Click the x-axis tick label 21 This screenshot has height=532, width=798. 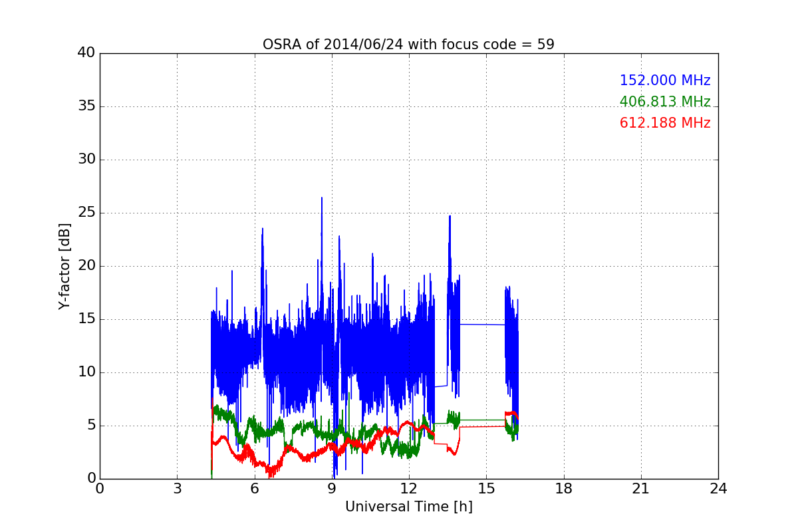pyautogui.click(x=641, y=489)
